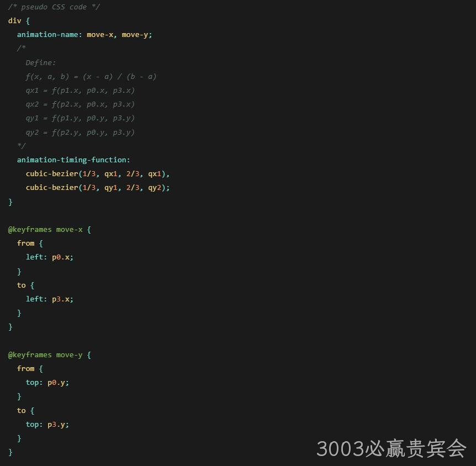The image size is (476, 466).
Task: Click 'from {' inside the move-y keyframes
Action: pyautogui.click(x=30, y=369)
